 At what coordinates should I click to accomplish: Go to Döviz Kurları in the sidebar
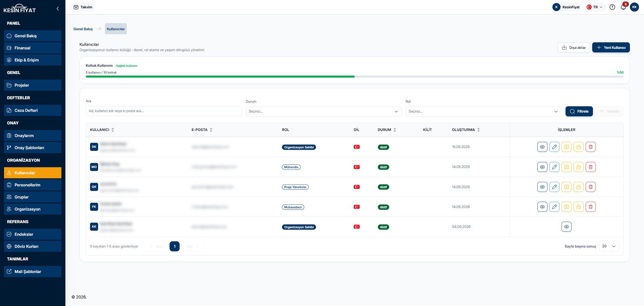pos(33,246)
